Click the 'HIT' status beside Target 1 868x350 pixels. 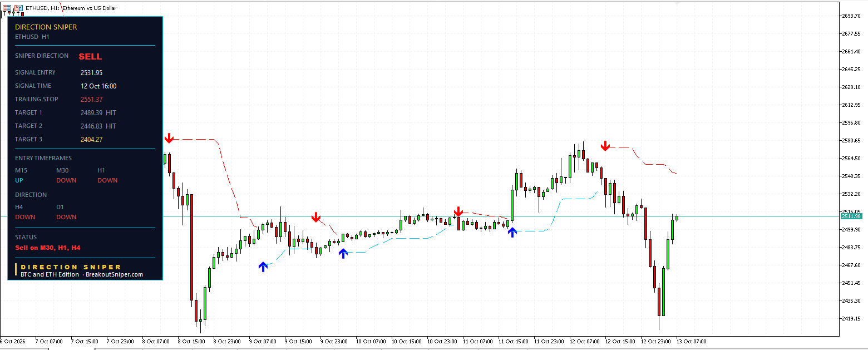click(x=111, y=112)
